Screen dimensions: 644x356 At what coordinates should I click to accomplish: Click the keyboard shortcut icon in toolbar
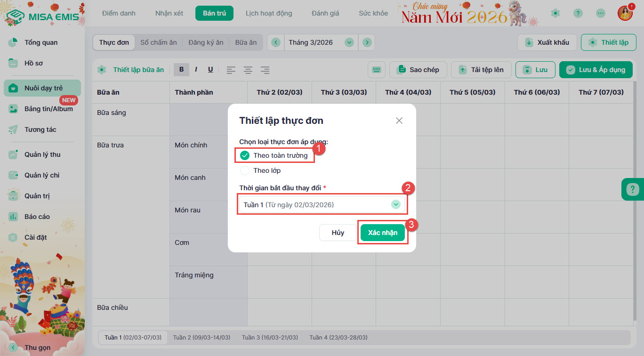pos(376,70)
